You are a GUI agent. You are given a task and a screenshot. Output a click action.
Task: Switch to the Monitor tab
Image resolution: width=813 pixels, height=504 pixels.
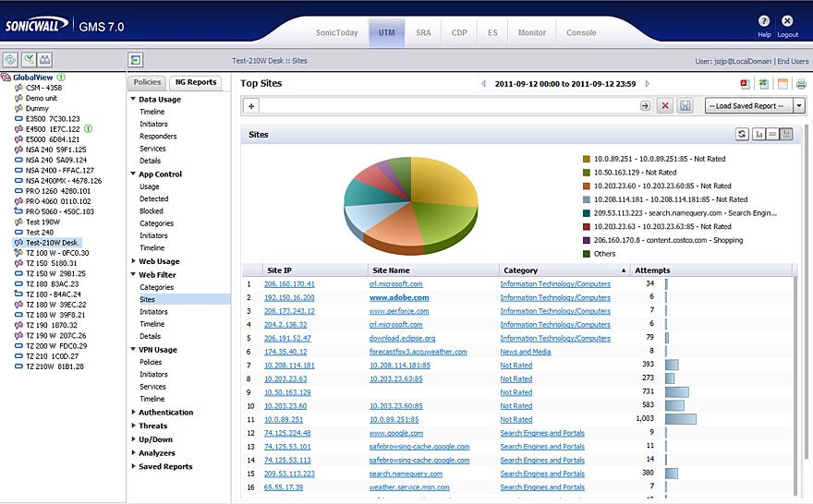[x=532, y=32]
